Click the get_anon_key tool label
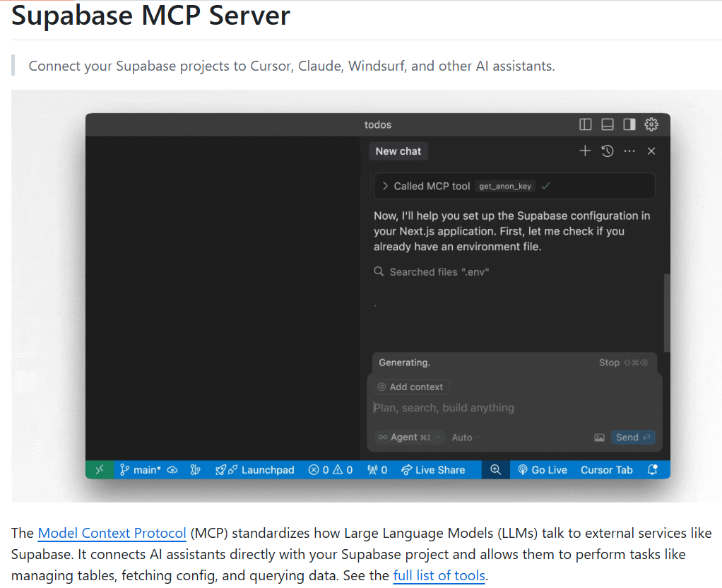Image resolution: width=722 pixels, height=588 pixels. click(x=505, y=186)
